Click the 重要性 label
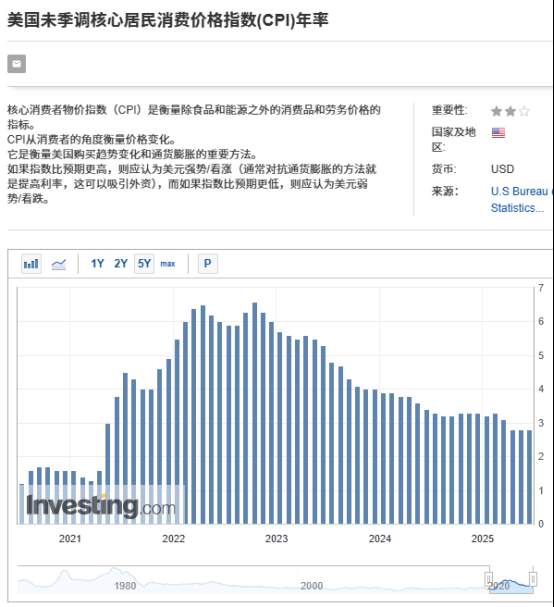This screenshot has height=607, width=554. [x=450, y=110]
